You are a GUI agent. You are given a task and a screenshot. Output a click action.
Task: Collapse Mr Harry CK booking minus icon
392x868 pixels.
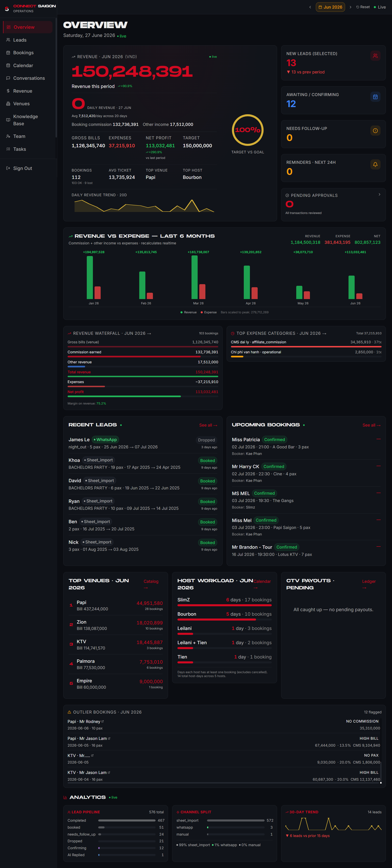(379, 466)
